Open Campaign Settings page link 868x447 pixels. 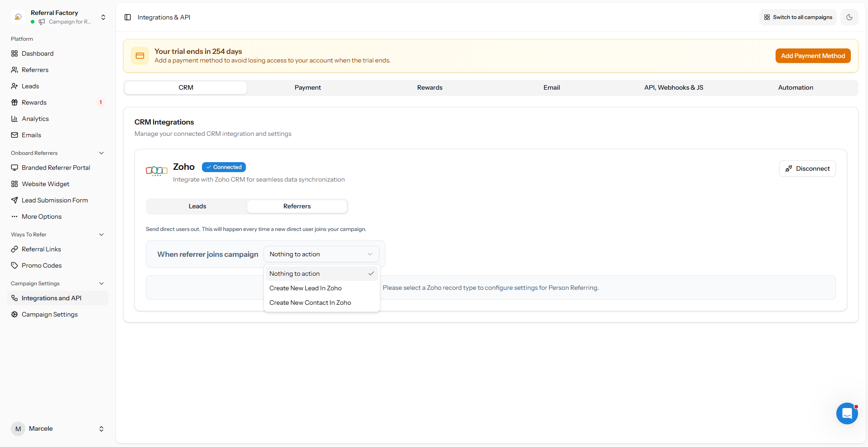pyautogui.click(x=58, y=314)
